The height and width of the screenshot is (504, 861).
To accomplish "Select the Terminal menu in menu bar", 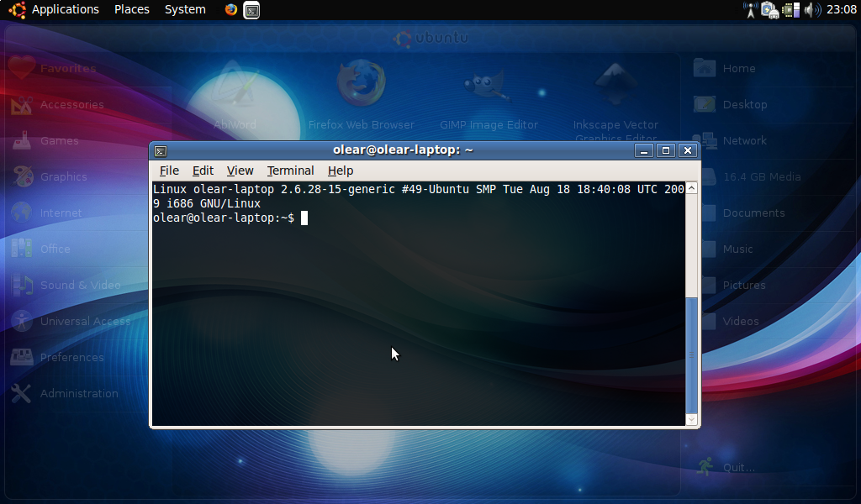I will [x=290, y=171].
